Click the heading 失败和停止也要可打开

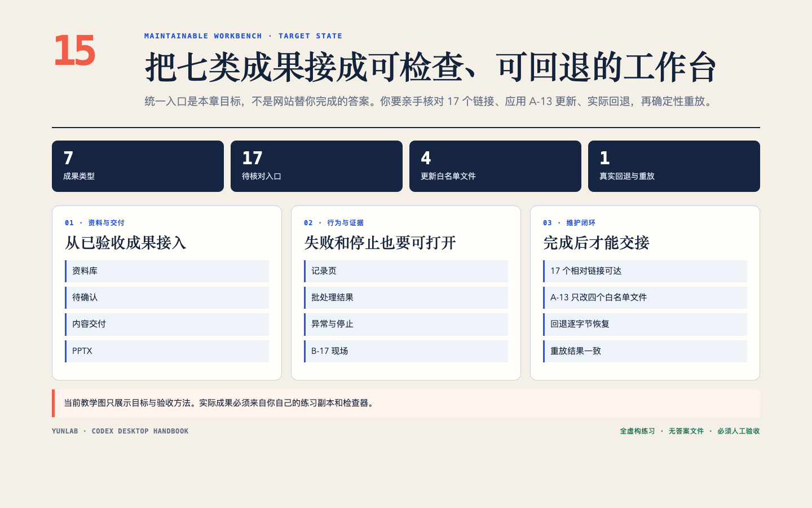click(380, 243)
